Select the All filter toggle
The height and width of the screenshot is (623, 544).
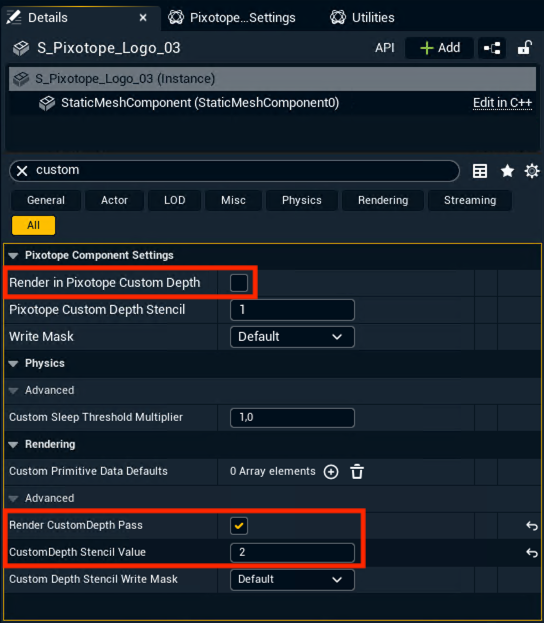[33, 225]
